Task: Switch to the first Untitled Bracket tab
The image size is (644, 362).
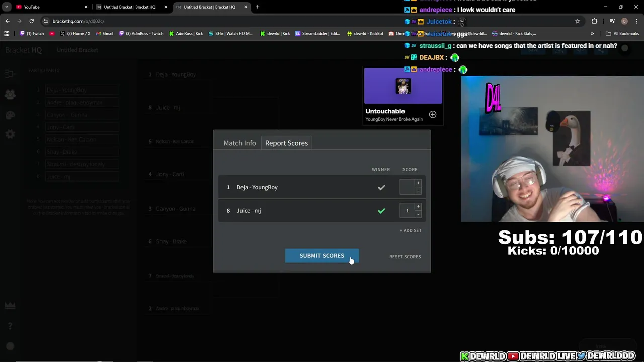Action: [129, 7]
